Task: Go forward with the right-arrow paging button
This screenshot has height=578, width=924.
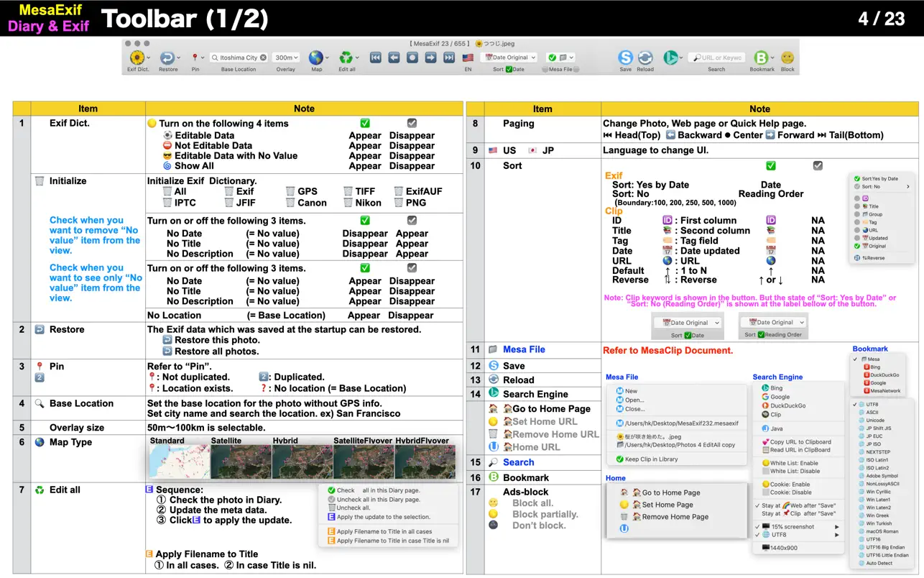Action: pyautogui.click(x=430, y=58)
